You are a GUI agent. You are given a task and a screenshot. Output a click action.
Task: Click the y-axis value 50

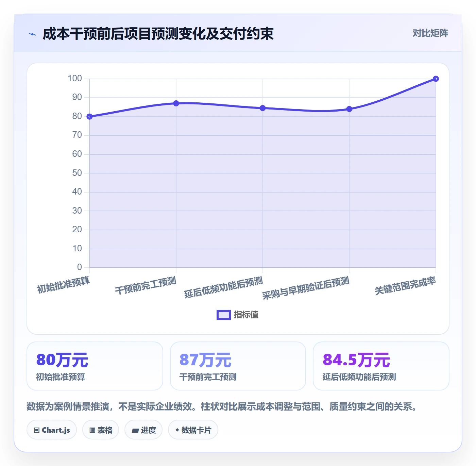pos(77,173)
